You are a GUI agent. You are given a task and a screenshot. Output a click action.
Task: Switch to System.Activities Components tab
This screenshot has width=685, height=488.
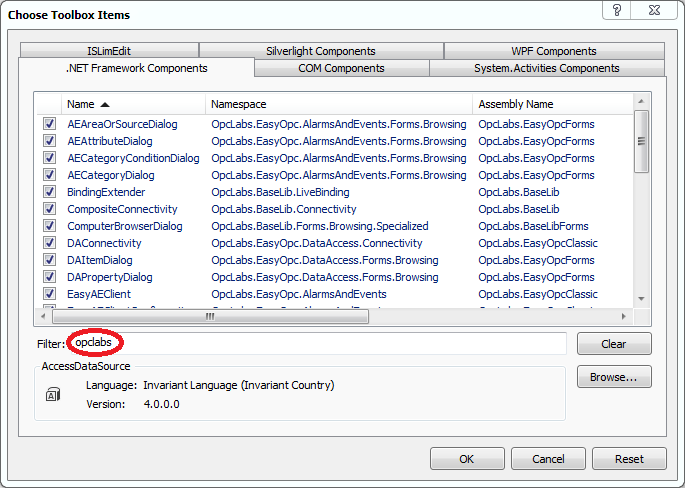click(x=547, y=68)
